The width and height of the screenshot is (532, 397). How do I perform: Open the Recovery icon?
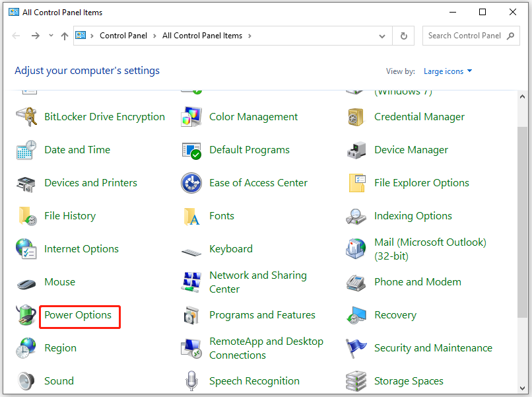[356, 315]
